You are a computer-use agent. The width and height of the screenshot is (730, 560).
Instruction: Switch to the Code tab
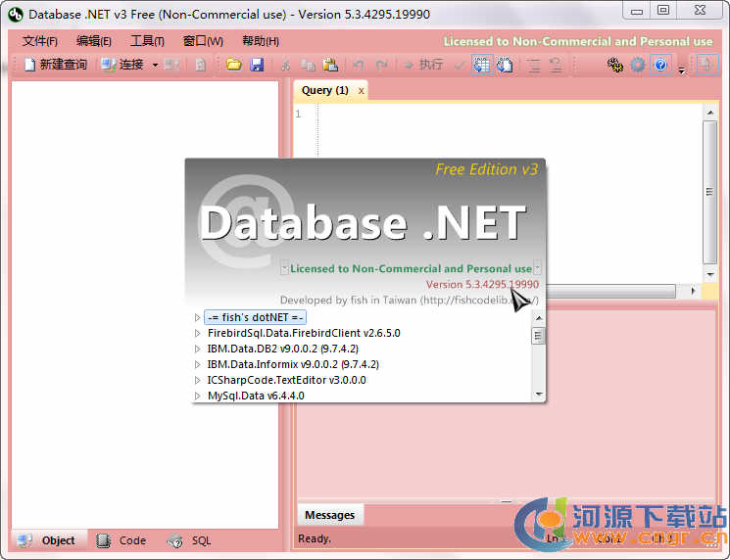tap(121, 540)
